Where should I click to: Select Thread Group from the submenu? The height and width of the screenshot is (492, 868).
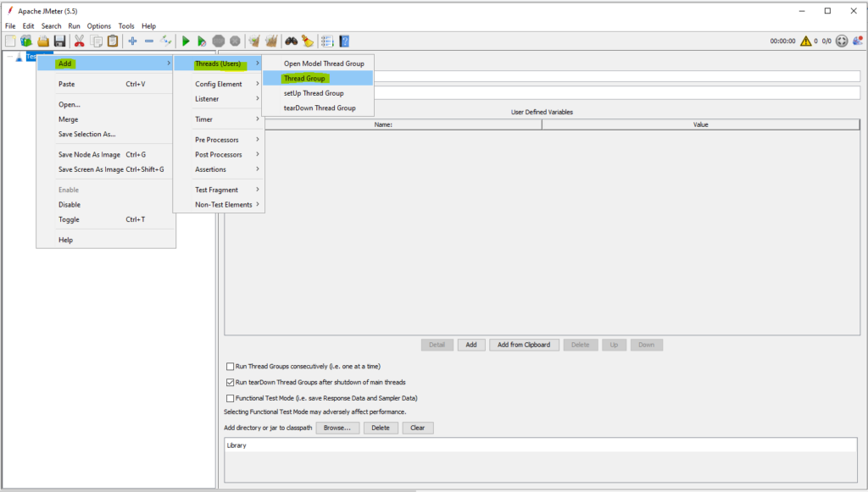[305, 79]
